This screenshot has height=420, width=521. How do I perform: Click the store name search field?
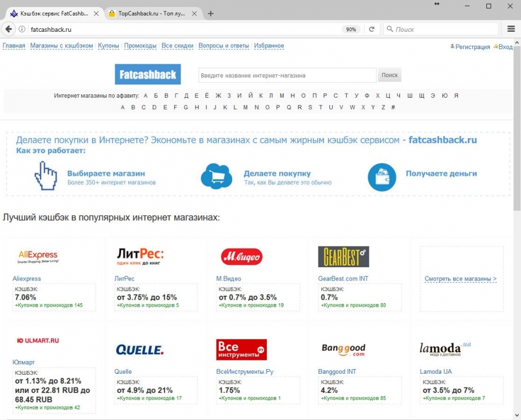(x=287, y=75)
